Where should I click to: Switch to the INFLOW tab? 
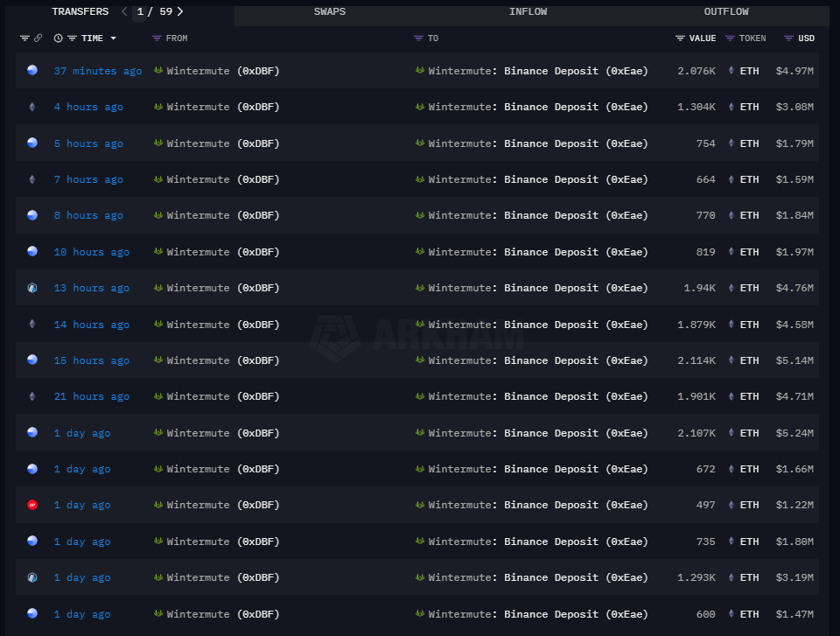point(528,11)
